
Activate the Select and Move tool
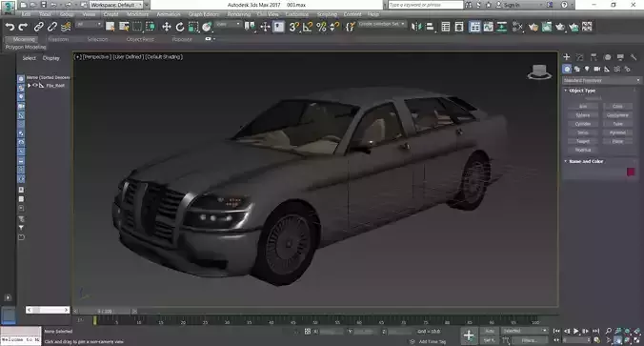point(167,27)
